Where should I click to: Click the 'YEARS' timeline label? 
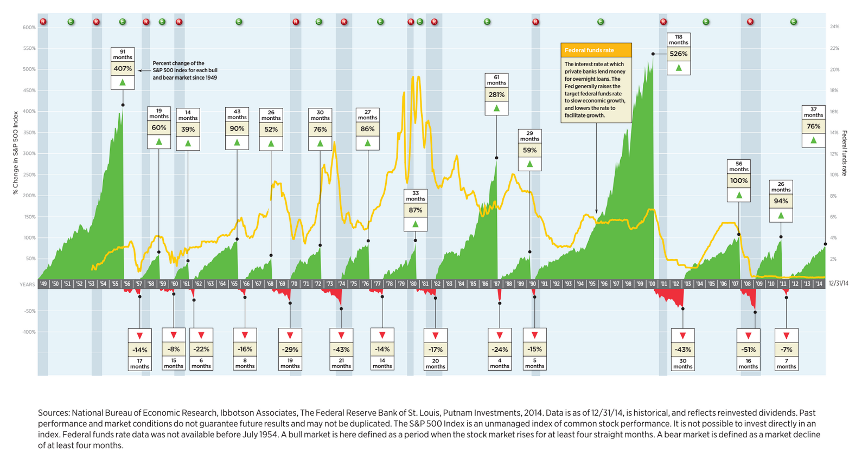click(x=27, y=285)
